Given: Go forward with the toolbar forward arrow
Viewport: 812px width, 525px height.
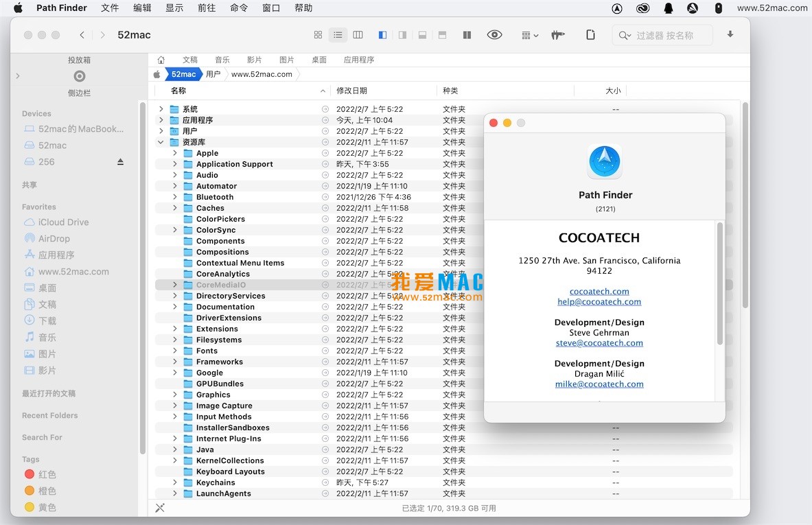Looking at the screenshot, I should coord(102,35).
